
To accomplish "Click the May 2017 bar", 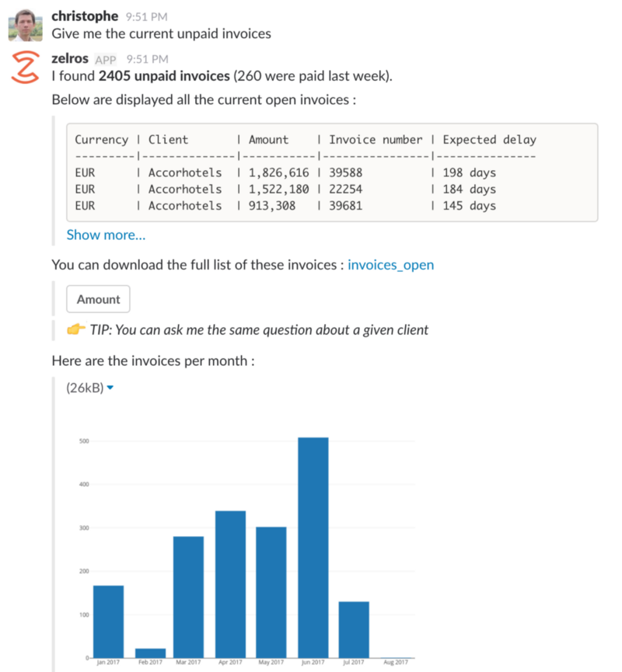I will click(271, 592).
